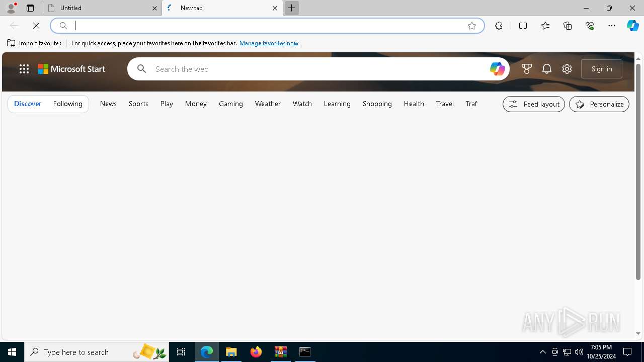Viewport: 644px width, 362px height.
Task: Open WinRAR from the taskbar
Action: 281,352
